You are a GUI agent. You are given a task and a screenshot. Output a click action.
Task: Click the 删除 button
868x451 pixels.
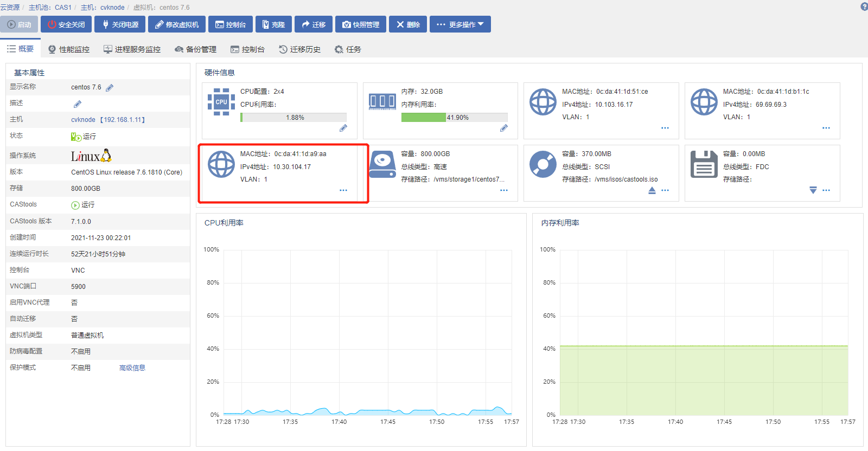[x=408, y=24]
